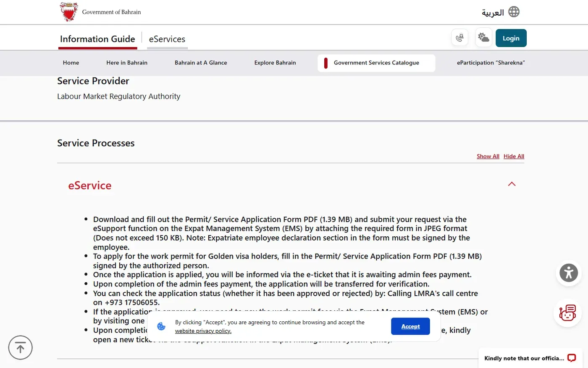Viewport: 588px width, 368px height.
Task: Open the weather icon button
Action: 484,38
